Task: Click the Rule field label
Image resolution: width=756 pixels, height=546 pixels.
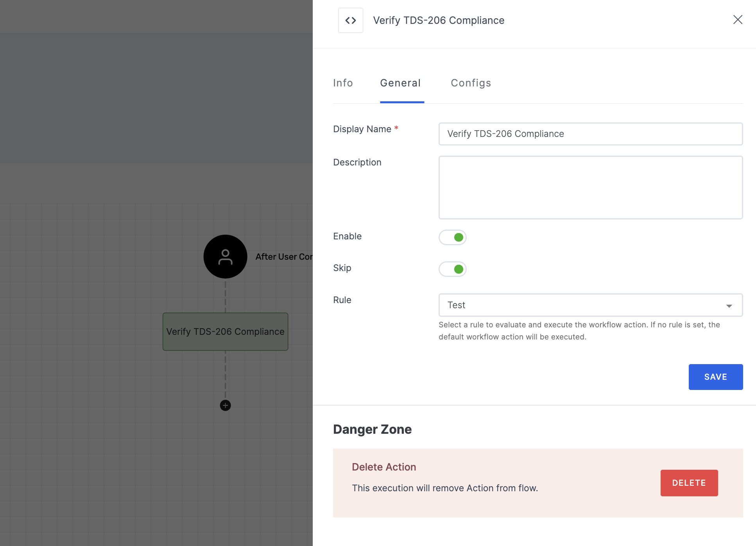Action: [x=342, y=300]
